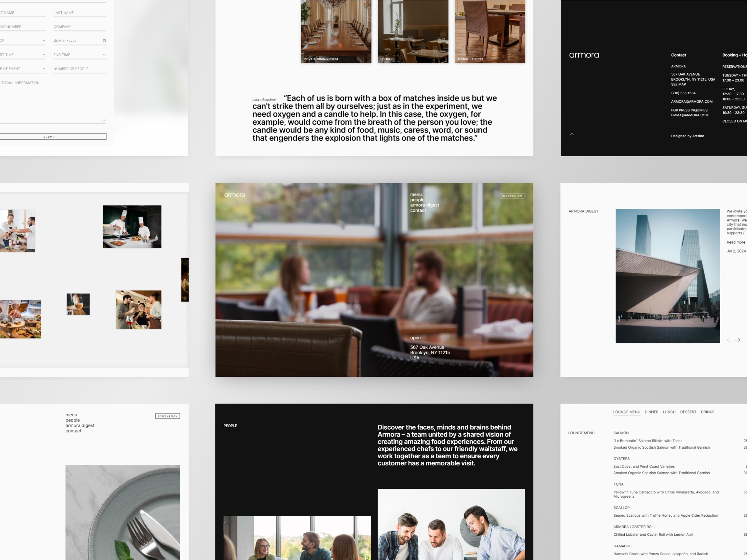Expand the END TIME dropdown
Screen dimensions: 747x560
click(104, 54)
